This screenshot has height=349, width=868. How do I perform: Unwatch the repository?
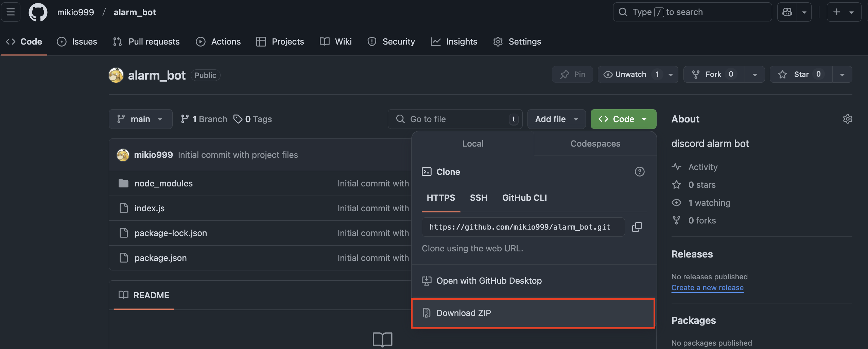point(630,74)
